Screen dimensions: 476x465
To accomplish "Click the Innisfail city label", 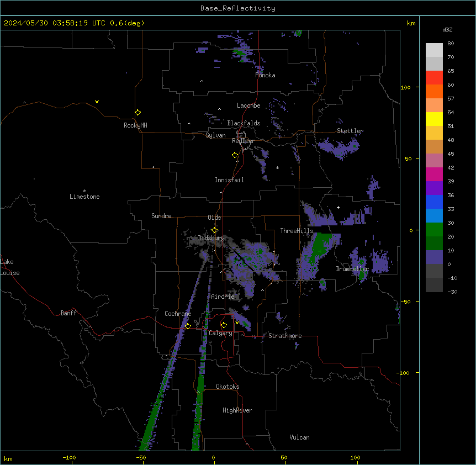I will point(229,180).
